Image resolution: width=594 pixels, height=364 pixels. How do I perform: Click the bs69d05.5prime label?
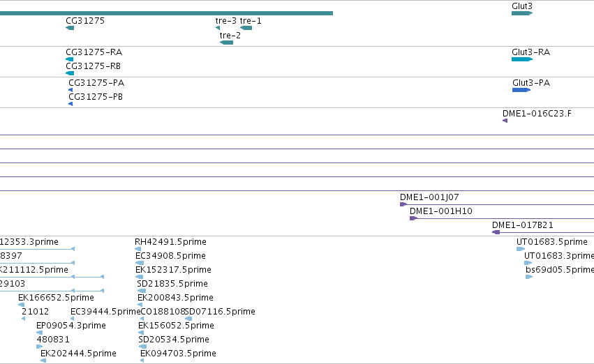click(x=560, y=270)
